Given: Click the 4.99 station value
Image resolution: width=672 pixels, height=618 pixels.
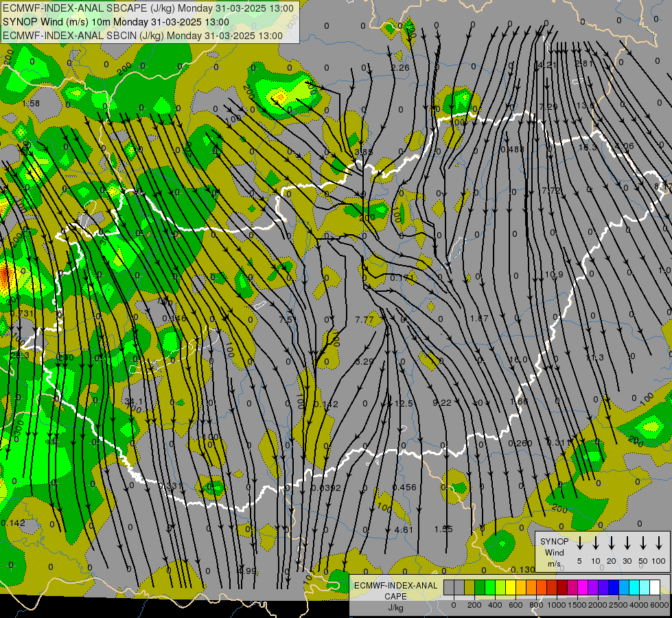Looking at the screenshot, I should click(247, 571).
